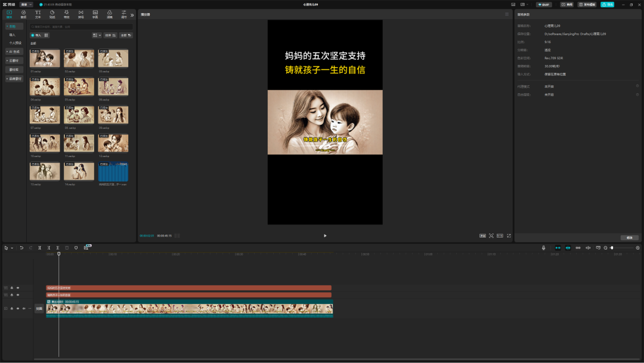Image resolution: width=644 pixels, height=363 pixels.
Task: Select Personal Presets (个人预设) in sidebar
Action: [15, 43]
